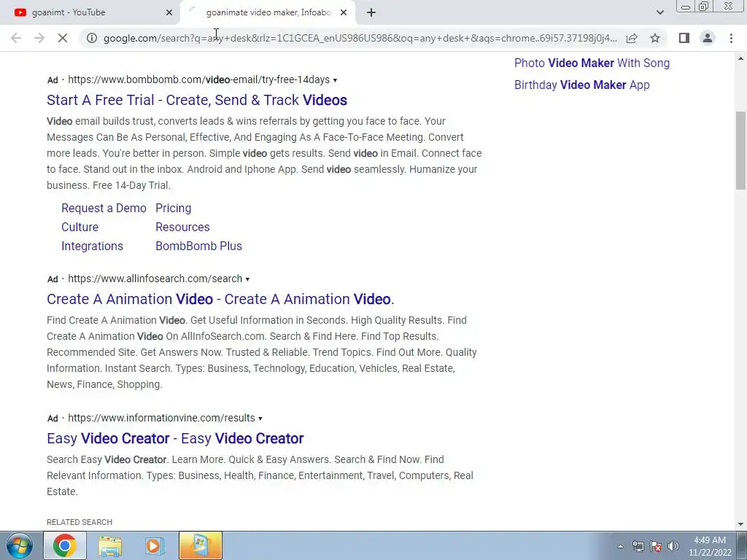Image resolution: width=747 pixels, height=560 pixels.
Task: Click the scrollbar down arrow
Action: [741, 524]
